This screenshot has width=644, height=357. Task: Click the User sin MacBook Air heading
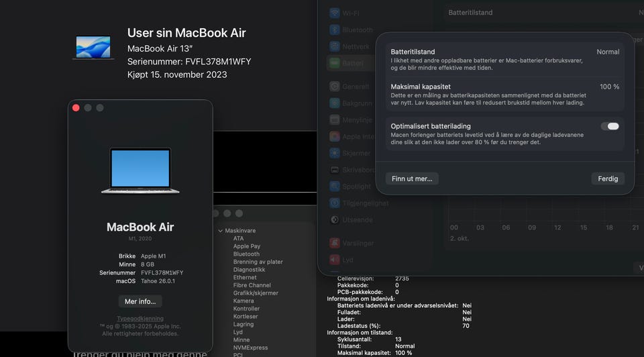click(186, 33)
